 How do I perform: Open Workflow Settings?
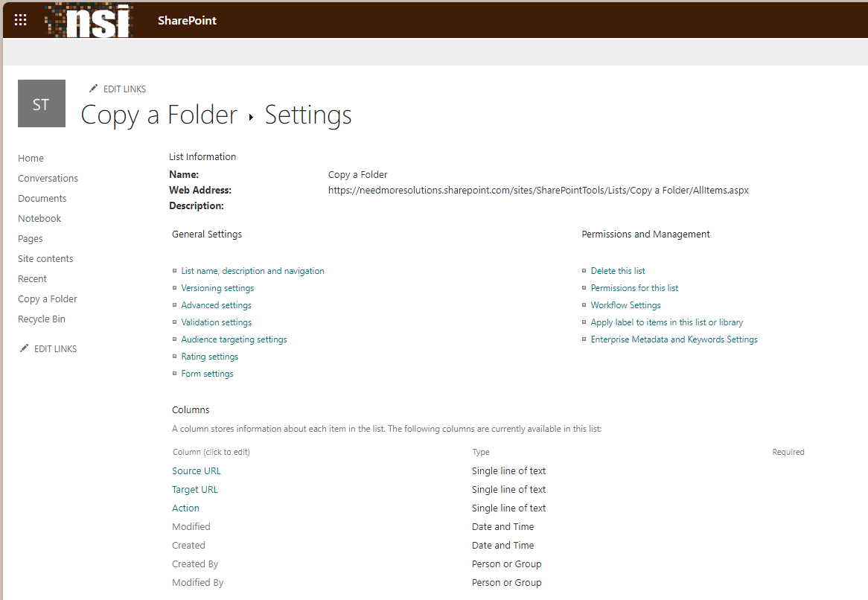coord(625,305)
